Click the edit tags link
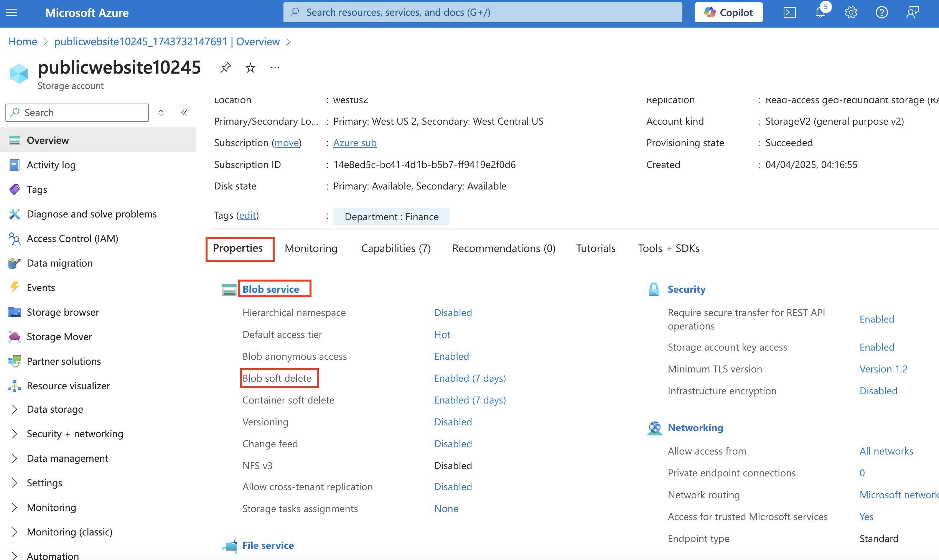 tap(247, 215)
